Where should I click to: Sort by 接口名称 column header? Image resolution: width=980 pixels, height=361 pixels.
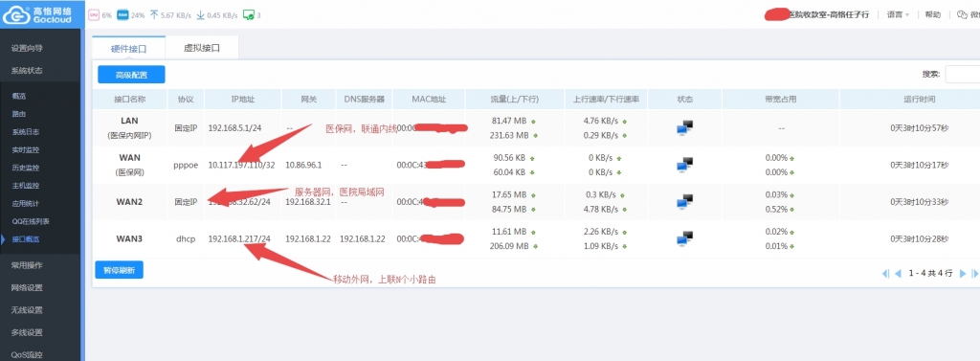(x=129, y=100)
